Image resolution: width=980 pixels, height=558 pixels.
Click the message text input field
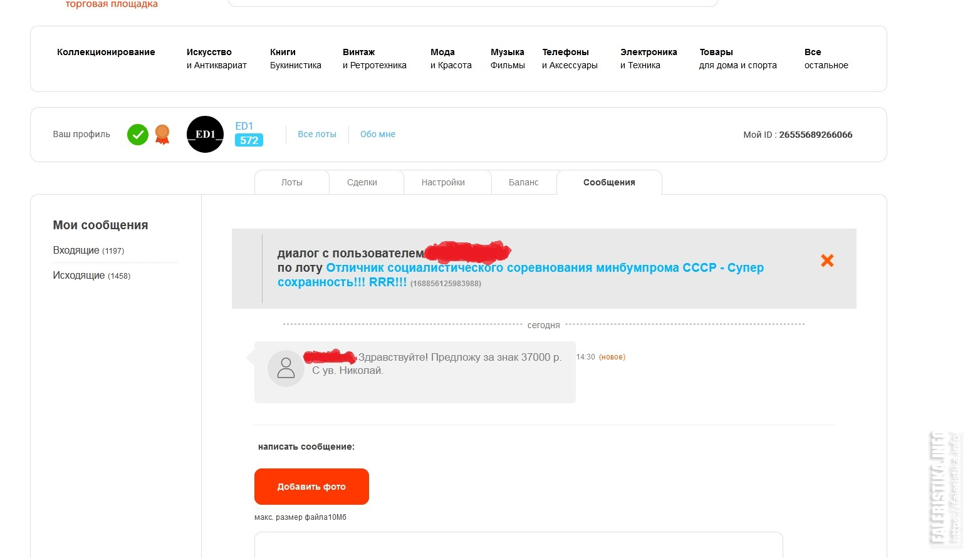518,545
